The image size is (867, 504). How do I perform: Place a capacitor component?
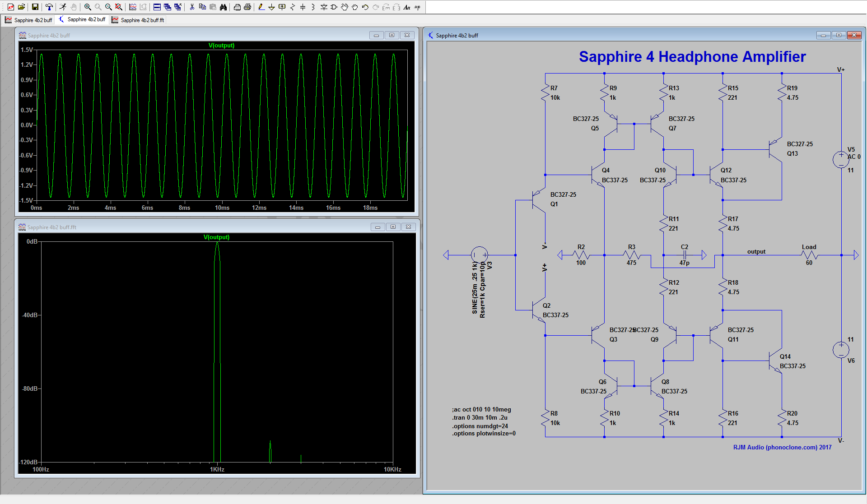[x=303, y=7]
